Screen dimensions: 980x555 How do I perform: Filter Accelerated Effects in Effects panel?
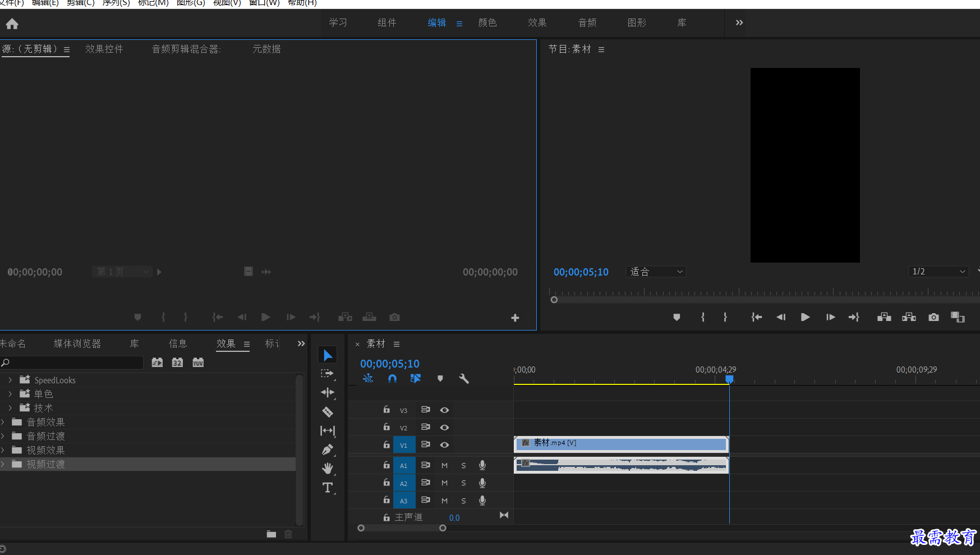[157, 363]
